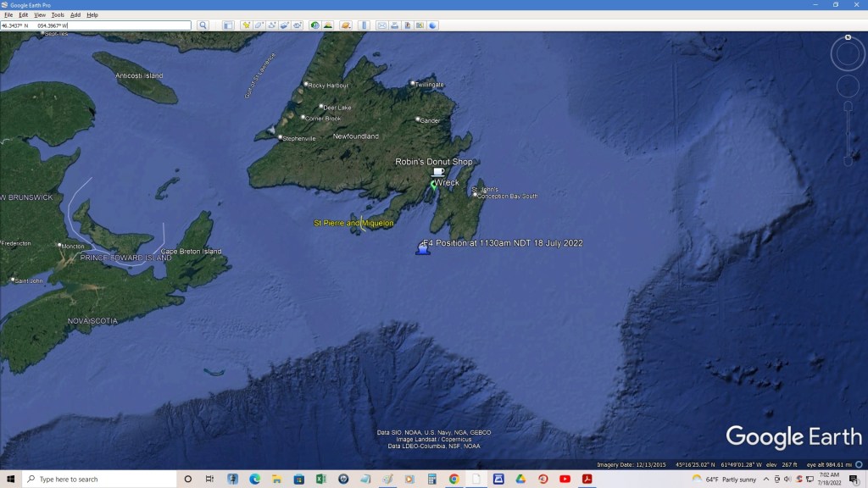Screen dimensions: 868x488
Task: Select the Add Path tool
Action: [271, 25]
